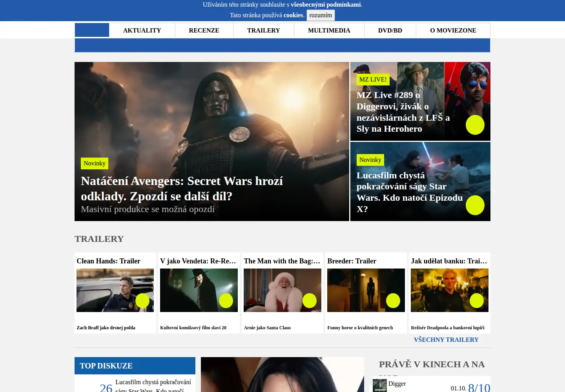Open V jako Vendeta trailer title
This screenshot has width=565, height=392.
coord(198,261)
